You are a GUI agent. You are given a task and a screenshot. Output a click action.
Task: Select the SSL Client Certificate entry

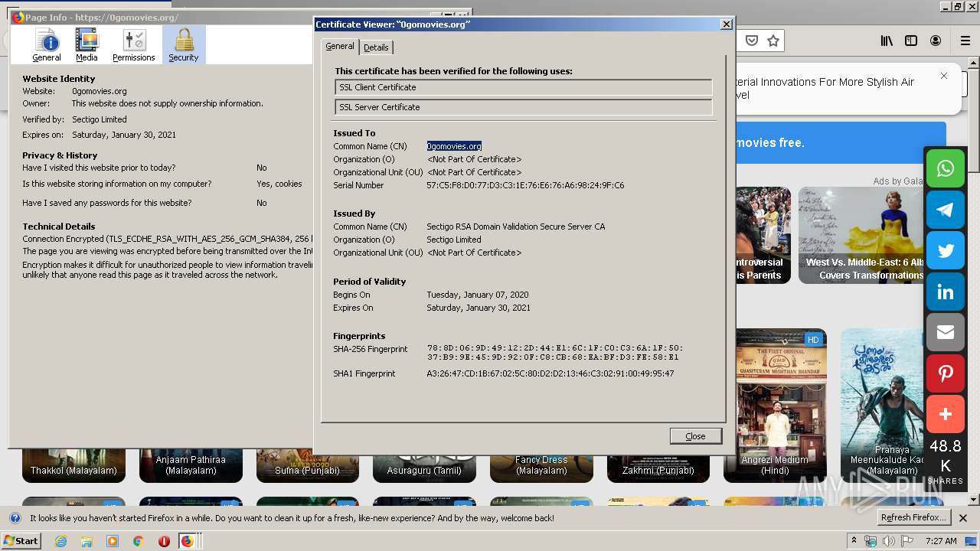(x=524, y=87)
